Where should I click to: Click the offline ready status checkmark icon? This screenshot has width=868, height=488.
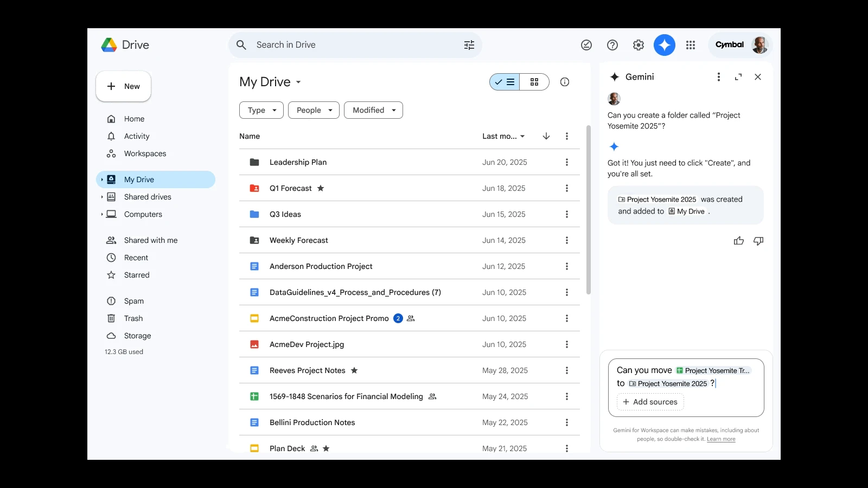tap(586, 45)
